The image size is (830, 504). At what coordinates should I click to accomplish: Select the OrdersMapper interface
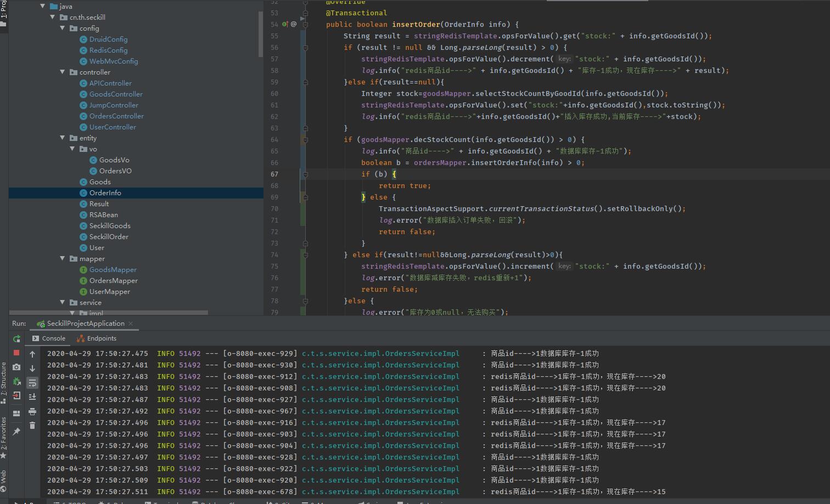tap(114, 280)
